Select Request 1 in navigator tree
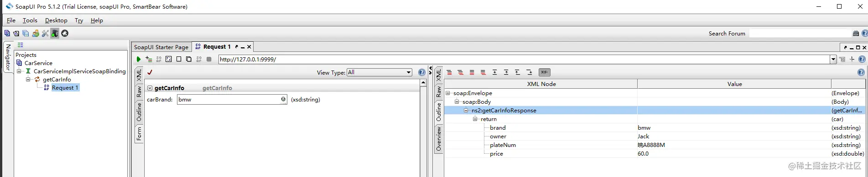 click(65, 87)
